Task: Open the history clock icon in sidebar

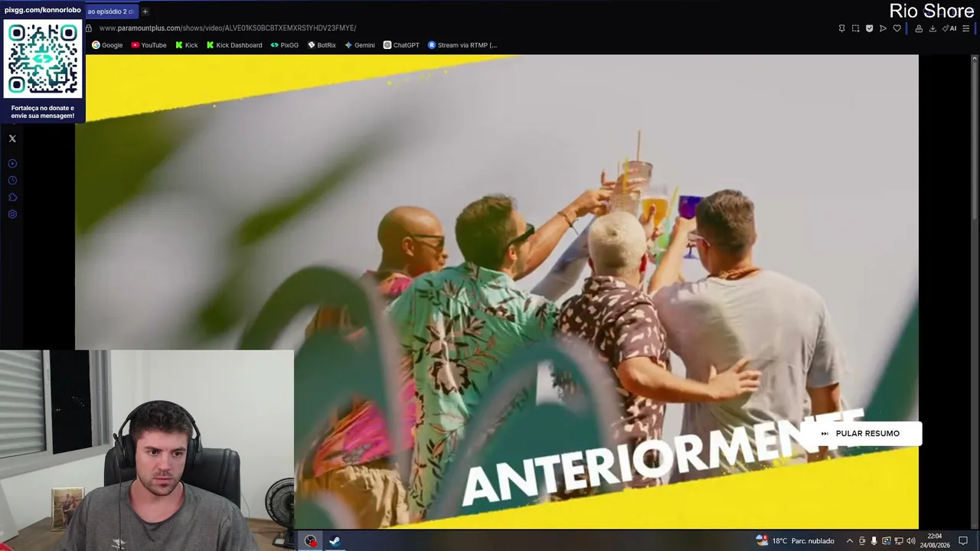Action: click(12, 181)
